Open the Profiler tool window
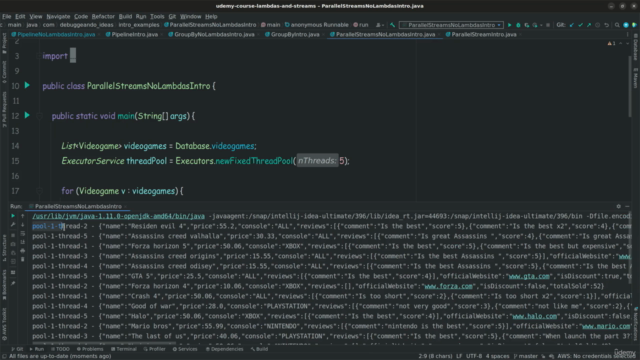Image resolution: width=640 pixels, height=360 pixels. pos(154,349)
